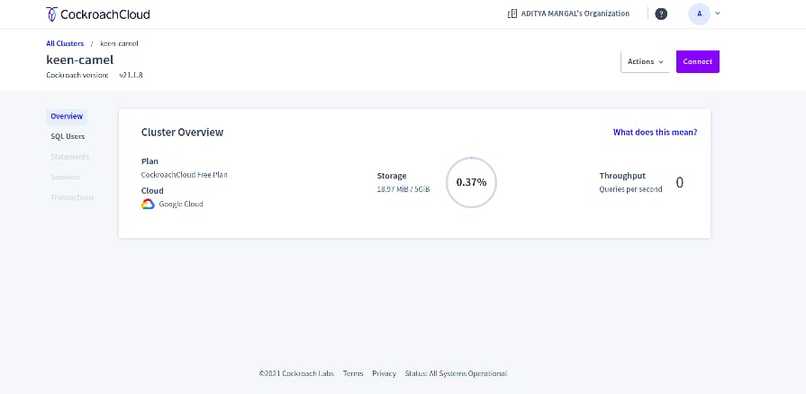Screen dimensions: 806x394
Task: Click the v21.1.8 version text
Action: coord(131,75)
